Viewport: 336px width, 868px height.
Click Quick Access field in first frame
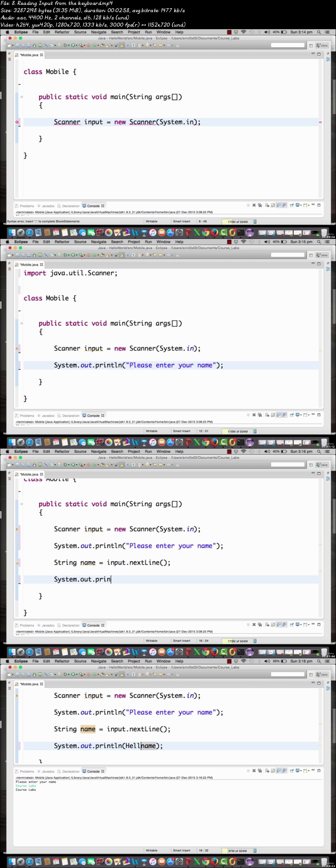287,45
